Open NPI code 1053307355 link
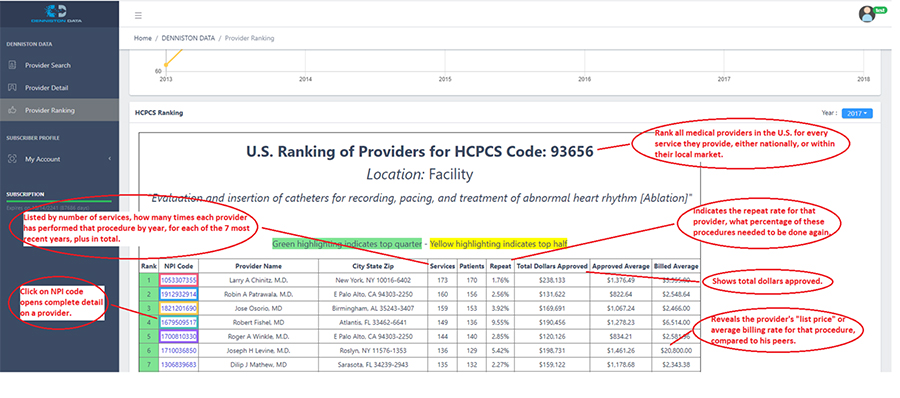The width and height of the screenshot is (900, 398). tap(179, 280)
